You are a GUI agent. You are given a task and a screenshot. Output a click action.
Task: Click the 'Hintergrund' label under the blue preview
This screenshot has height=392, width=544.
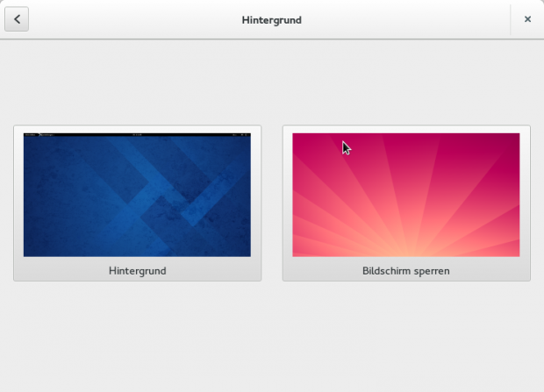138,271
